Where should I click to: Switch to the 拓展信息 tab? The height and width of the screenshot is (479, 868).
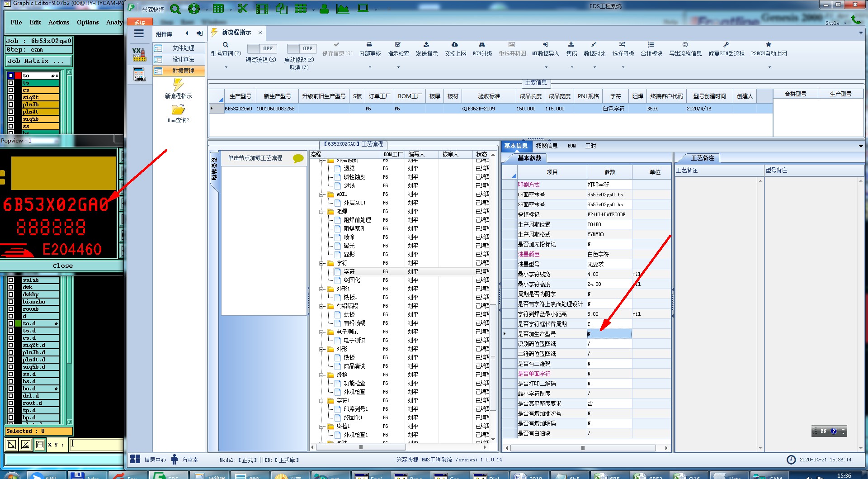(547, 146)
